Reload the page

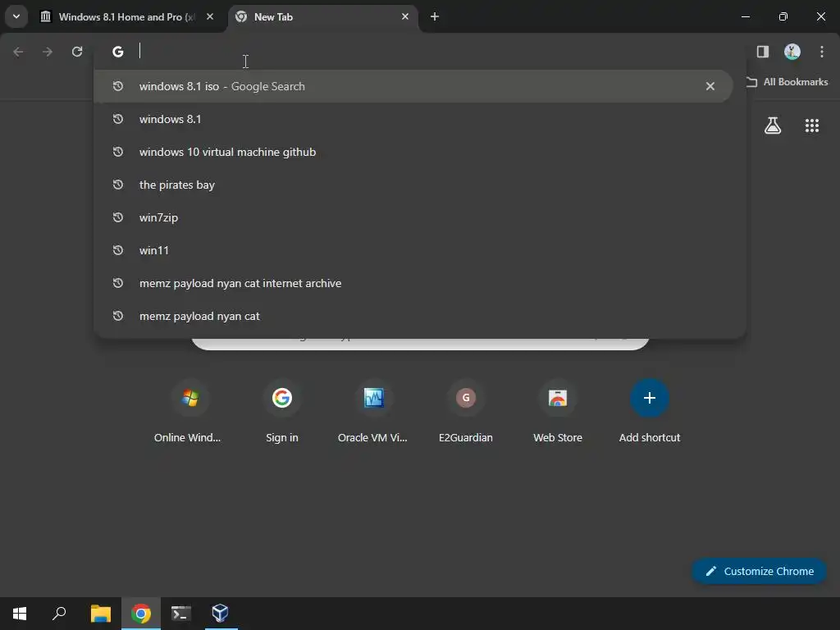click(x=77, y=52)
